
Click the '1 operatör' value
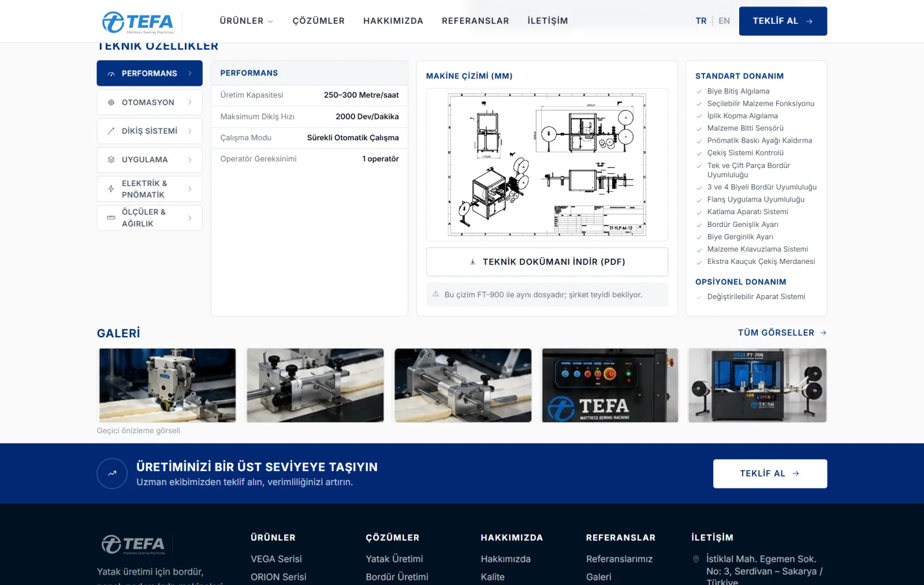[x=381, y=159]
